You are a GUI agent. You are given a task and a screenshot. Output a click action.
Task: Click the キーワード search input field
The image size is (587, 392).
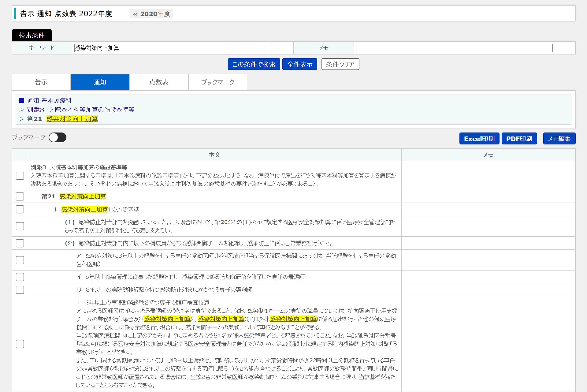point(173,48)
